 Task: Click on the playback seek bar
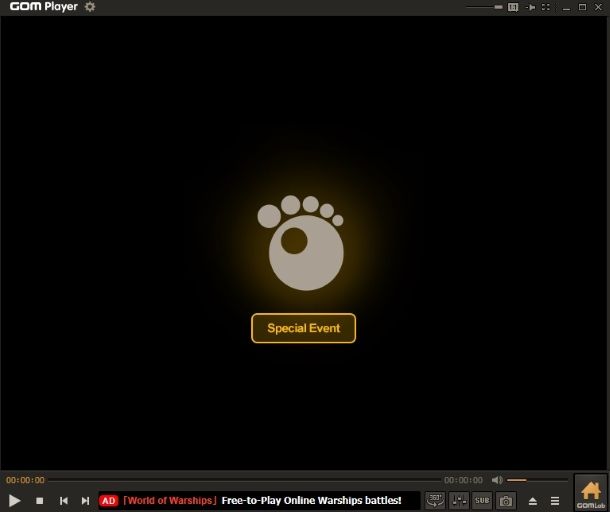coord(244,480)
